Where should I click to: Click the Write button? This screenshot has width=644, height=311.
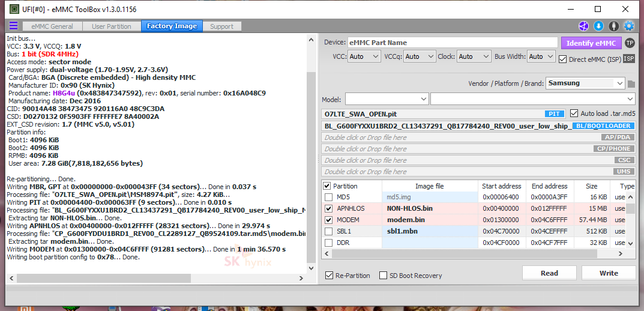(x=609, y=273)
